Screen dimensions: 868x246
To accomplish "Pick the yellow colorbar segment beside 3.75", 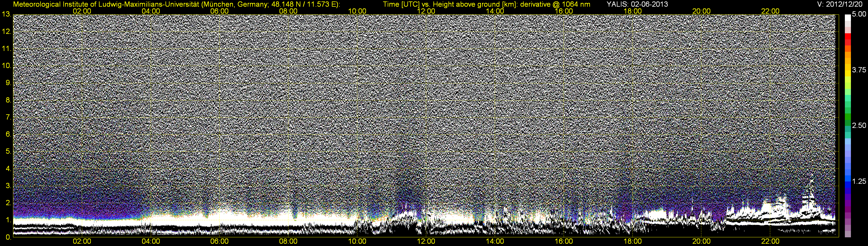I will (848, 73).
